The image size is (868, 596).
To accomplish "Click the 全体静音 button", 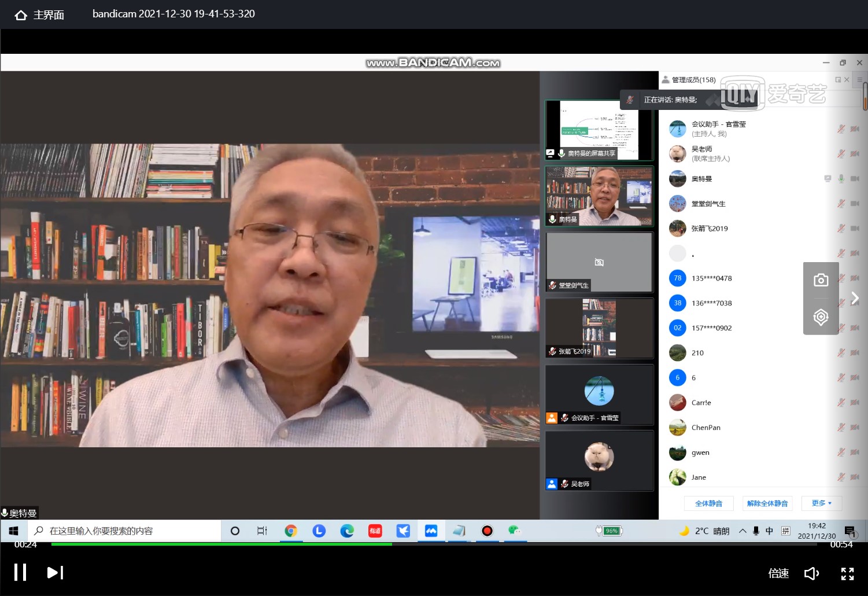I will (x=708, y=503).
